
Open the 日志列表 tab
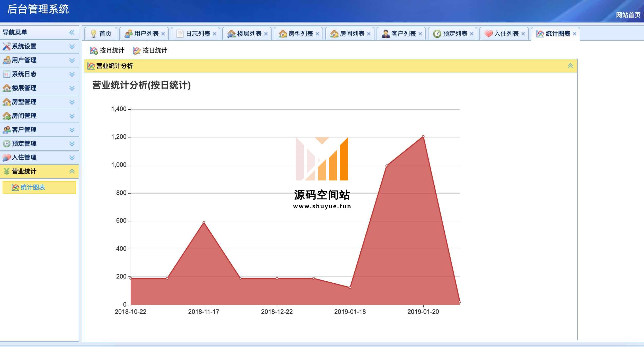pos(198,34)
